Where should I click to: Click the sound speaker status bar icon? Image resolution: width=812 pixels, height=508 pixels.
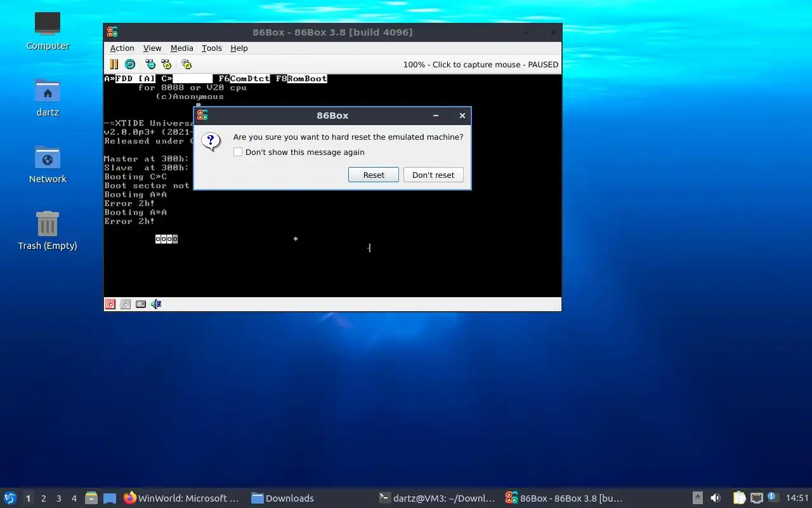pos(156,304)
